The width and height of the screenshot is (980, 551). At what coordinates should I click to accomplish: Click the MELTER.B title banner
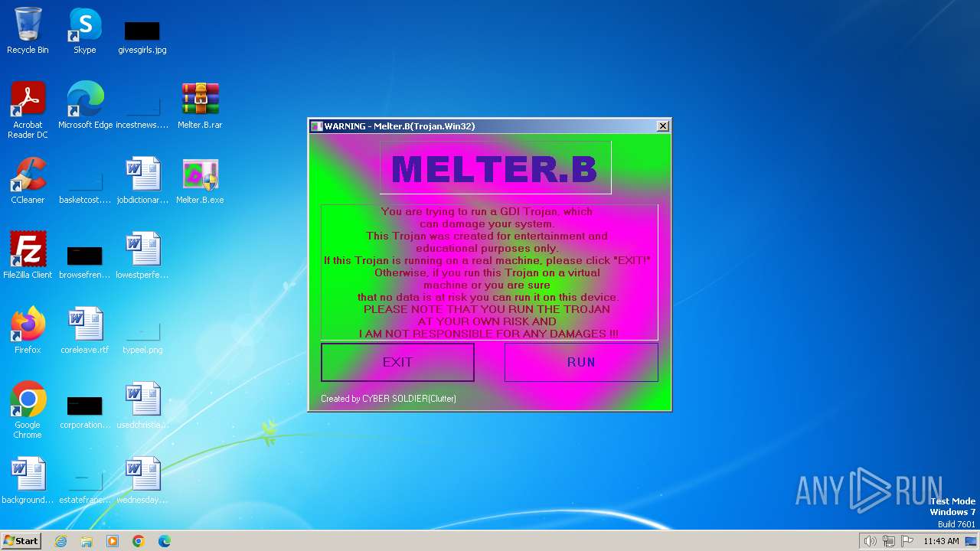pos(495,168)
